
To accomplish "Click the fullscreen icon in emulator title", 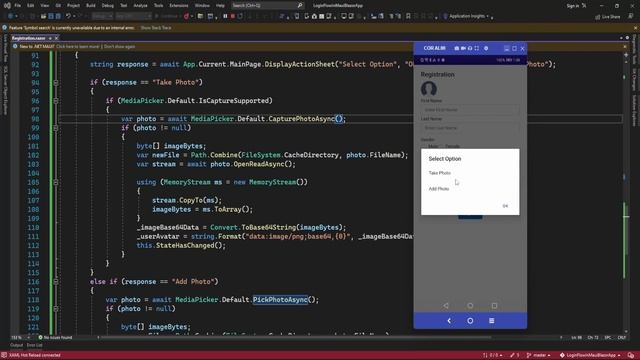I will click(x=476, y=48).
